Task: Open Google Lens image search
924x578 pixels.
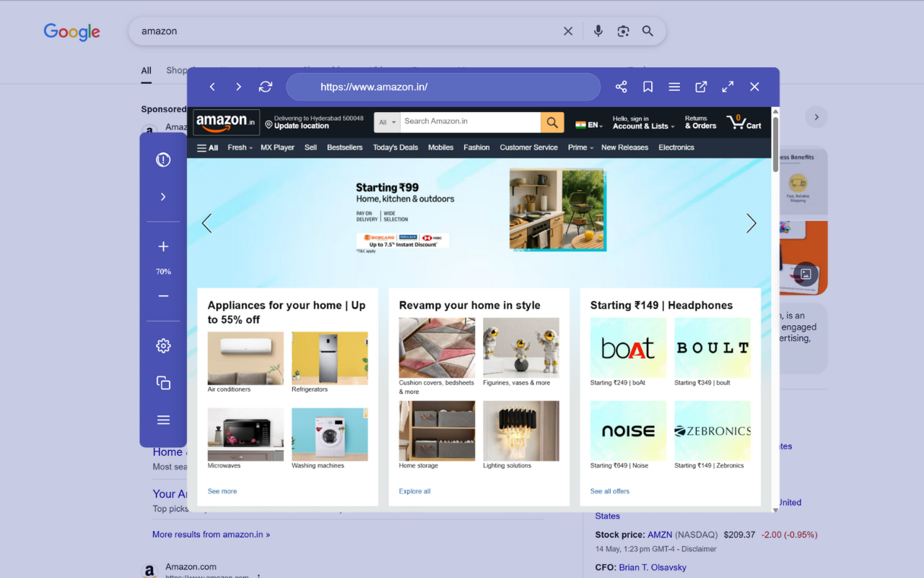Action: pyautogui.click(x=623, y=31)
